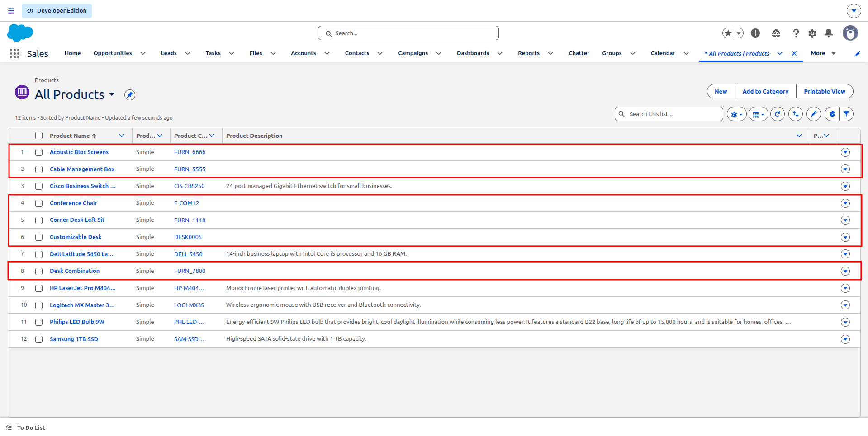Viewport: 868px width, 436px height.
Task: Click the Products object icon
Action: pos(22,92)
